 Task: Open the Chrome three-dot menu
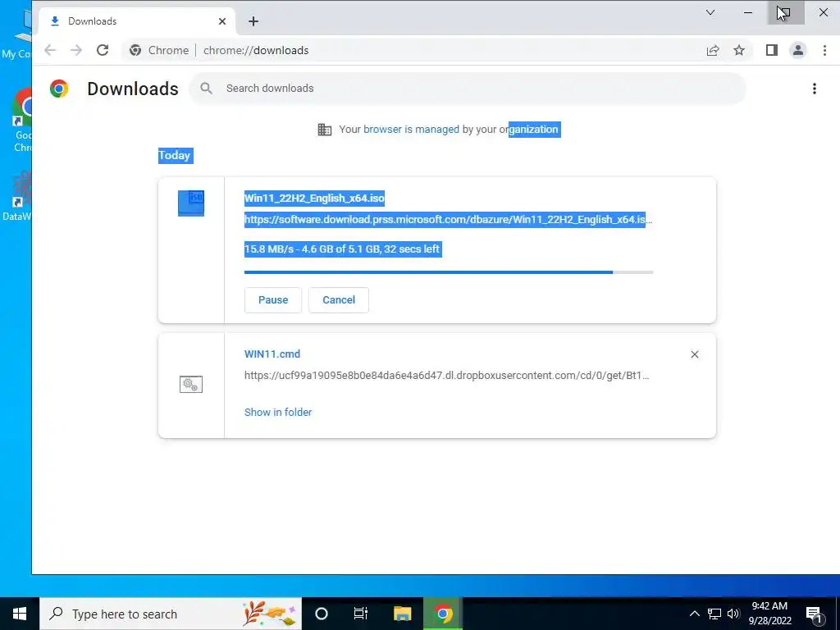(x=824, y=50)
